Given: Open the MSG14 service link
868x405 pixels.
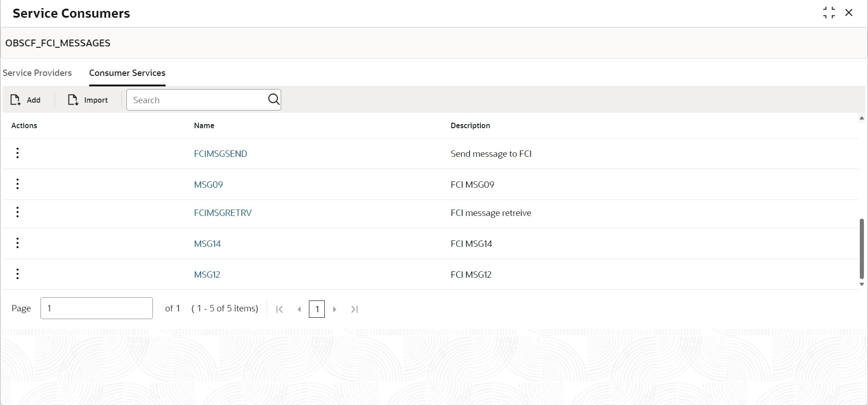Looking at the screenshot, I should click(207, 244).
